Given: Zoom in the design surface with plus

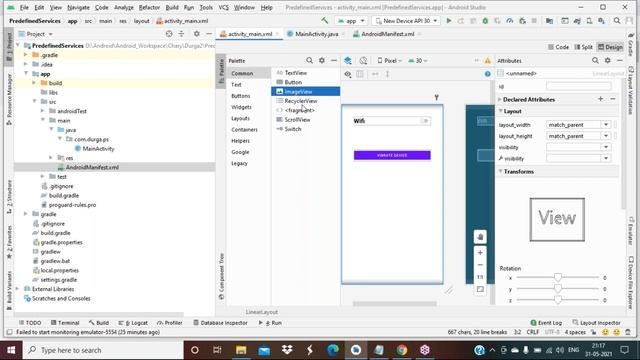Looking at the screenshot, I should click(x=480, y=253).
